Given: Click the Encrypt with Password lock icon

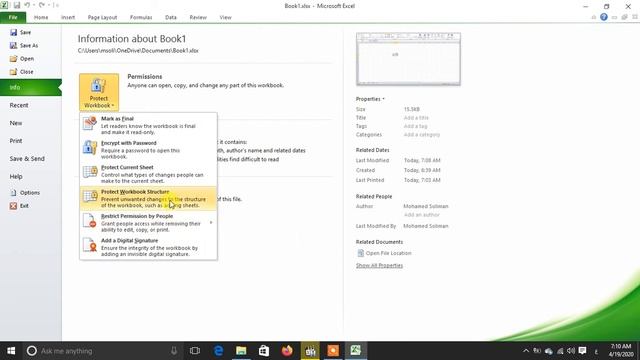Looking at the screenshot, I should 90,147.
